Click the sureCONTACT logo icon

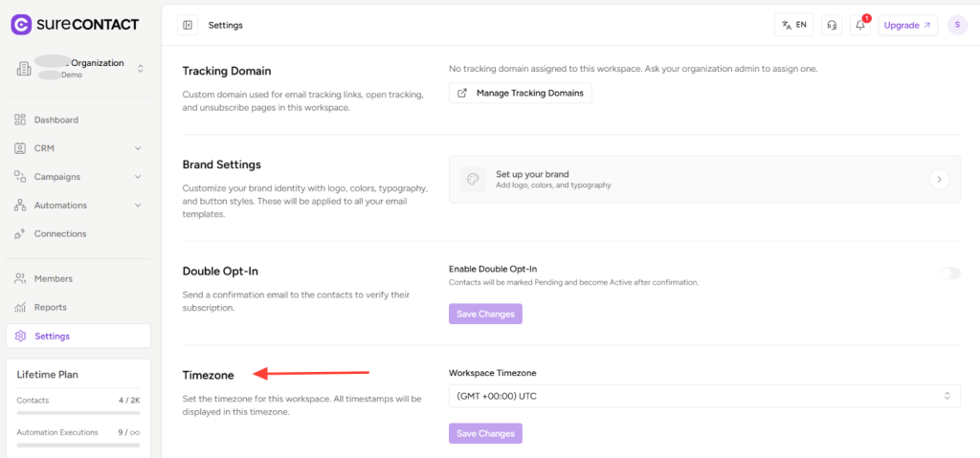pyautogui.click(x=21, y=24)
